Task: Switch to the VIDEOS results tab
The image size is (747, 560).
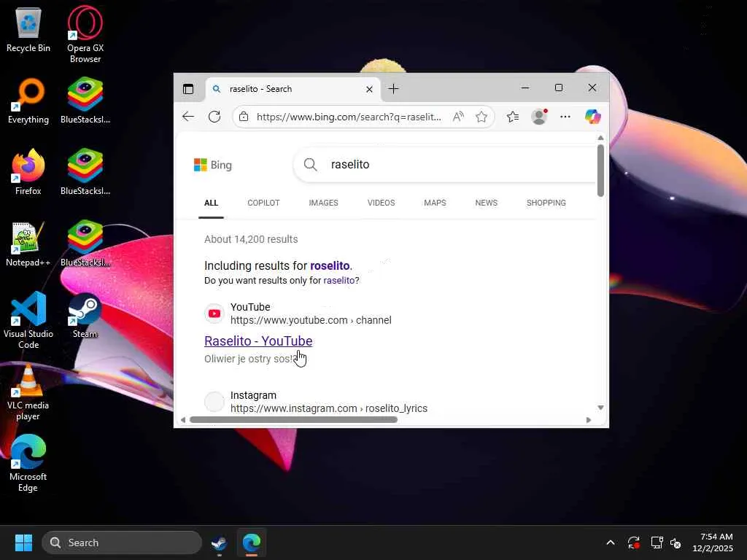Action: tap(381, 203)
